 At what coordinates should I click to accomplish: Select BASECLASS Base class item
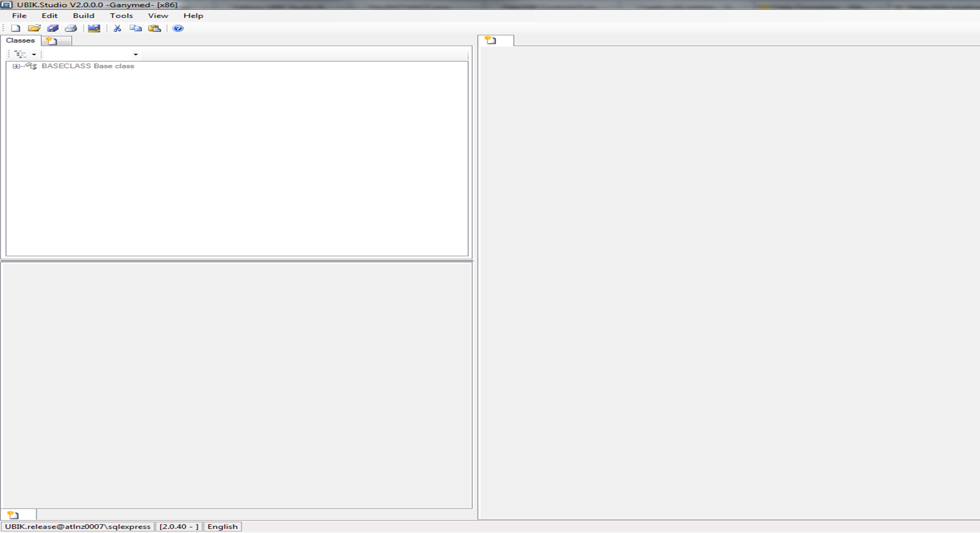(x=88, y=66)
